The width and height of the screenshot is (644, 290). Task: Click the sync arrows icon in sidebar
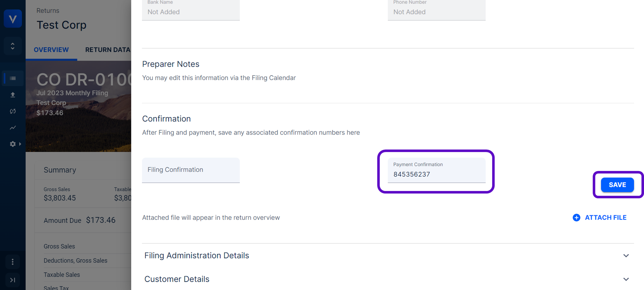point(13,111)
